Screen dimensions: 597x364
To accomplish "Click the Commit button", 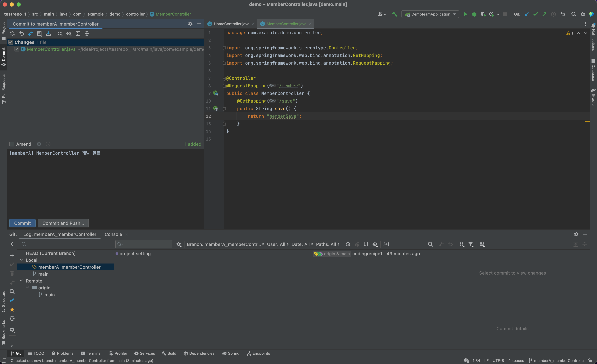I will 22,223.
